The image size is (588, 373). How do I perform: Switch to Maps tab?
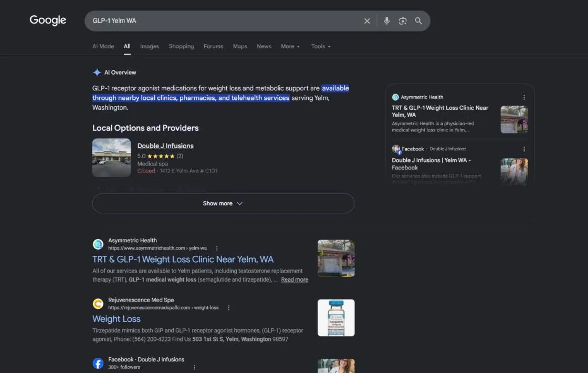click(240, 47)
